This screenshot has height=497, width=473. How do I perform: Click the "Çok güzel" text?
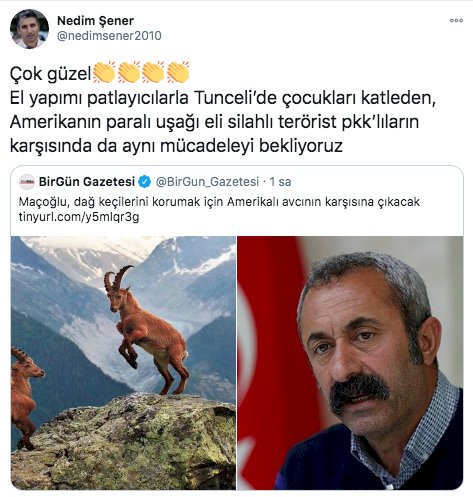[x=50, y=73]
